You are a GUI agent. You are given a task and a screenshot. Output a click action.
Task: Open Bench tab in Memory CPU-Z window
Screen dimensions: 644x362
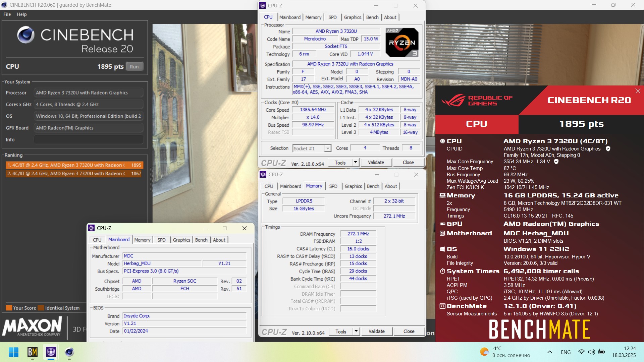[x=373, y=186]
